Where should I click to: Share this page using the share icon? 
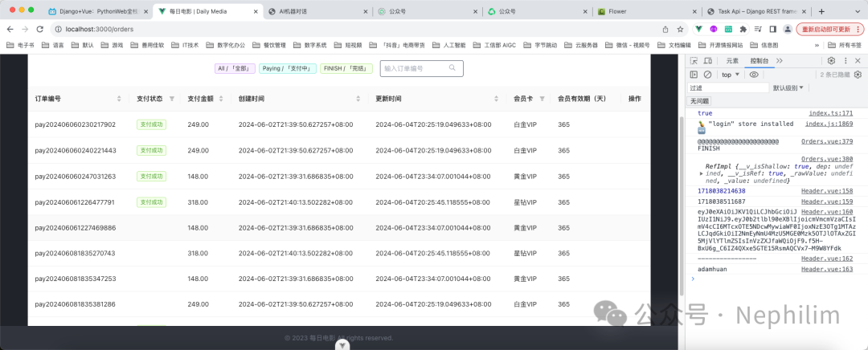665,30
